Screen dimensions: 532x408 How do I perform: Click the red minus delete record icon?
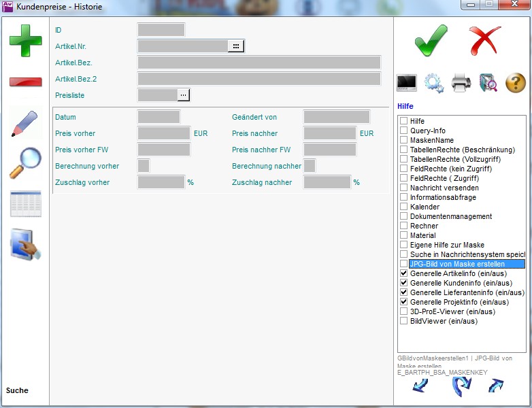click(25, 82)
